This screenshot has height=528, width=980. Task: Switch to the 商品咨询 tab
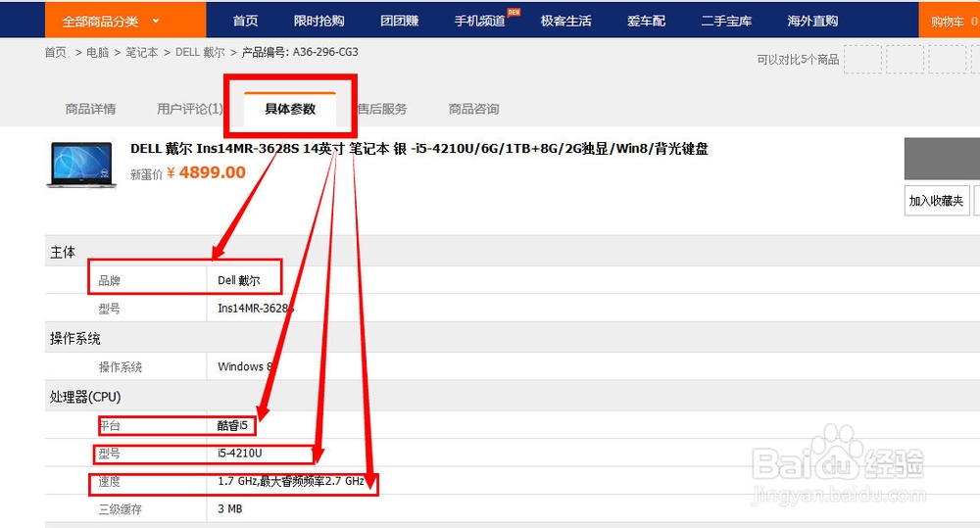click(x=473, y=109)
